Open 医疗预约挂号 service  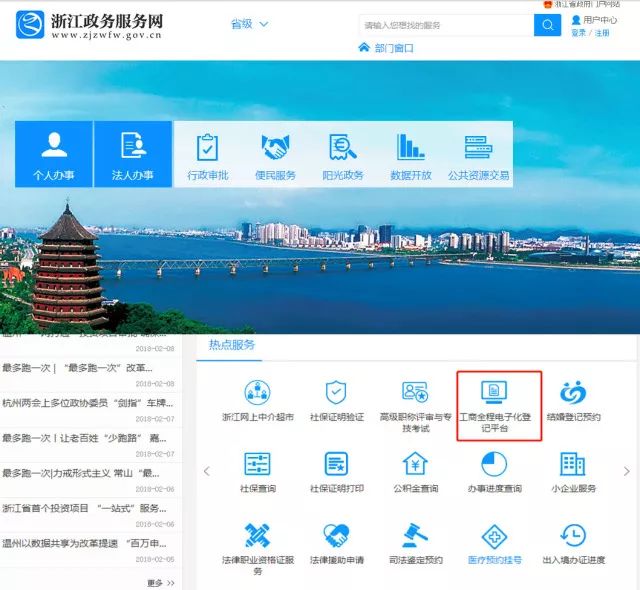[495, 543]
